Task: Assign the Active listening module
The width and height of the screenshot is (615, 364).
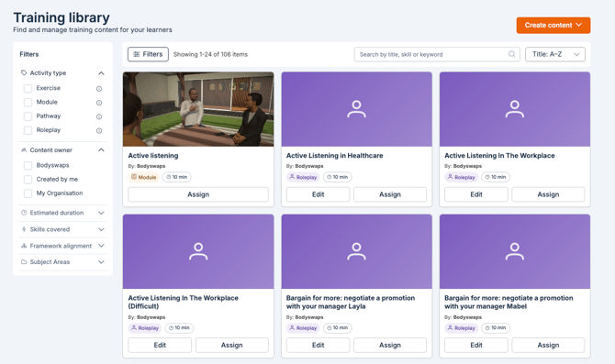Action: click(198, 194)
